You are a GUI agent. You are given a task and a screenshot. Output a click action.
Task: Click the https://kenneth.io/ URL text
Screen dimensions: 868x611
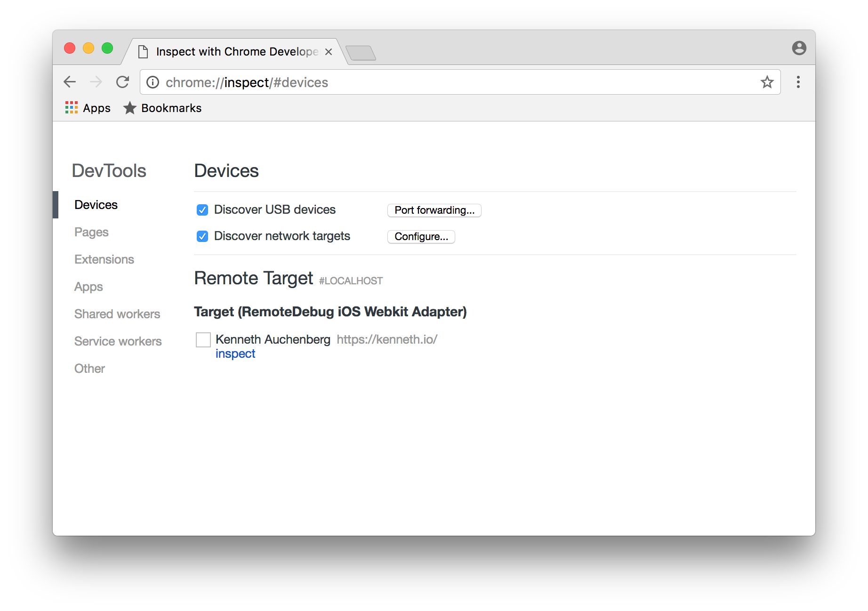point(387,339)
